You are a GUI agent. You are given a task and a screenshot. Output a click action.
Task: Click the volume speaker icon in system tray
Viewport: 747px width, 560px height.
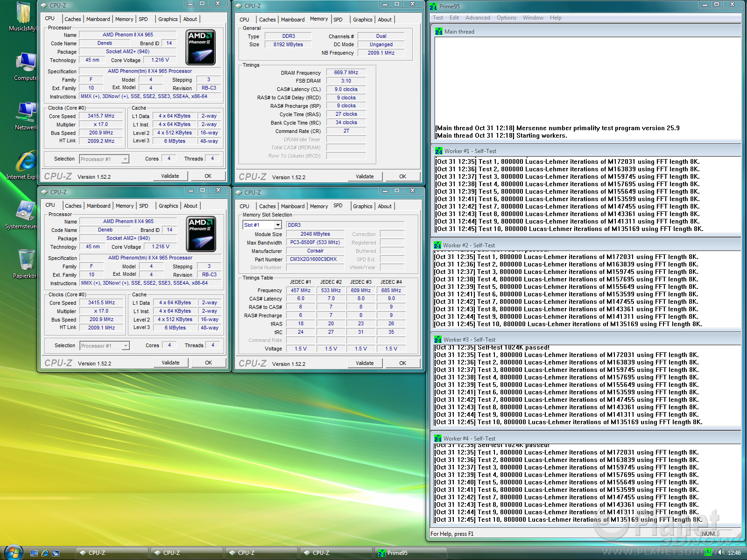tap(721, 553)
